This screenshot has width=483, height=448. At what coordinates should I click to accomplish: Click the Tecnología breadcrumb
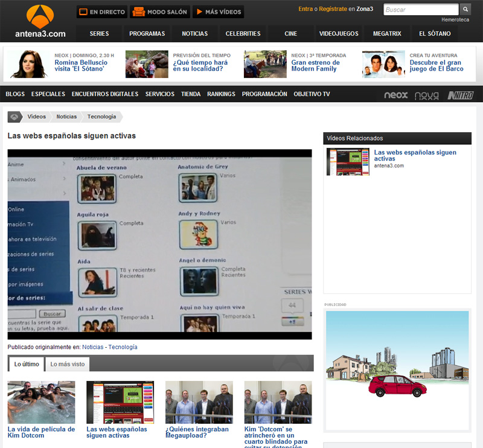pos(101,117)
